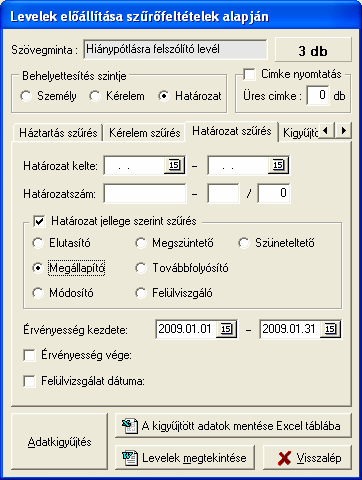Switch to the Kérelem szűrés tab

pyautogui.click(x=144, y=133)
